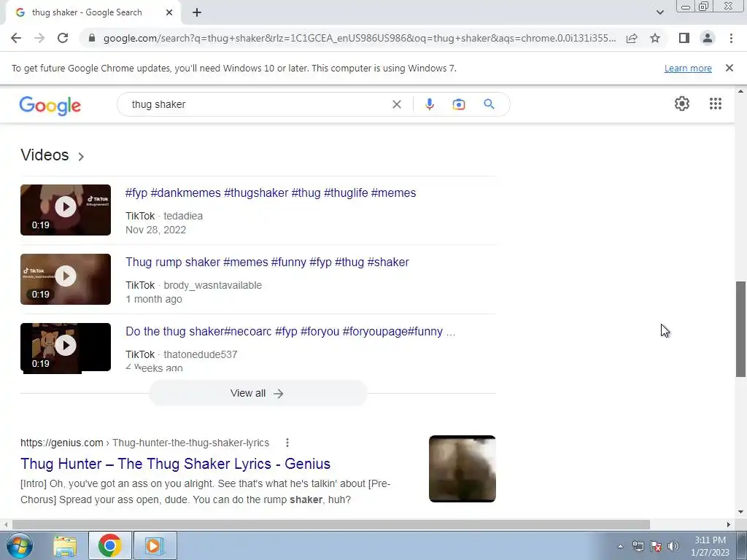Image resolution: width=747 pixels, height=560 pixels.
Task: Open the Chrome profile avatar menu
Action: click(x=708, y=38)
